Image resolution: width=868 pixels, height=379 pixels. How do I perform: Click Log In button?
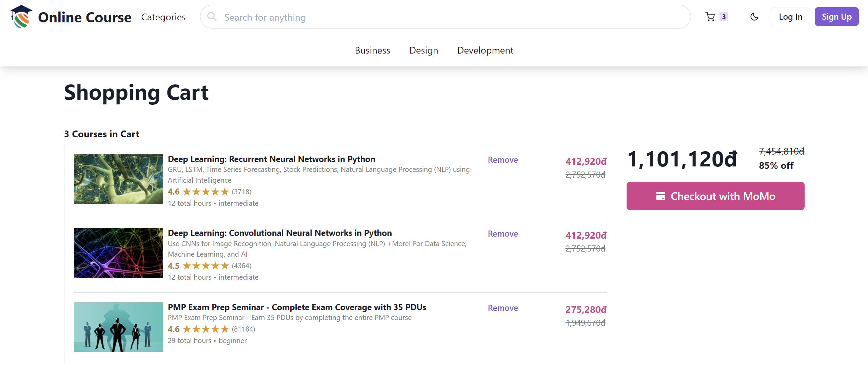(790, 17)
